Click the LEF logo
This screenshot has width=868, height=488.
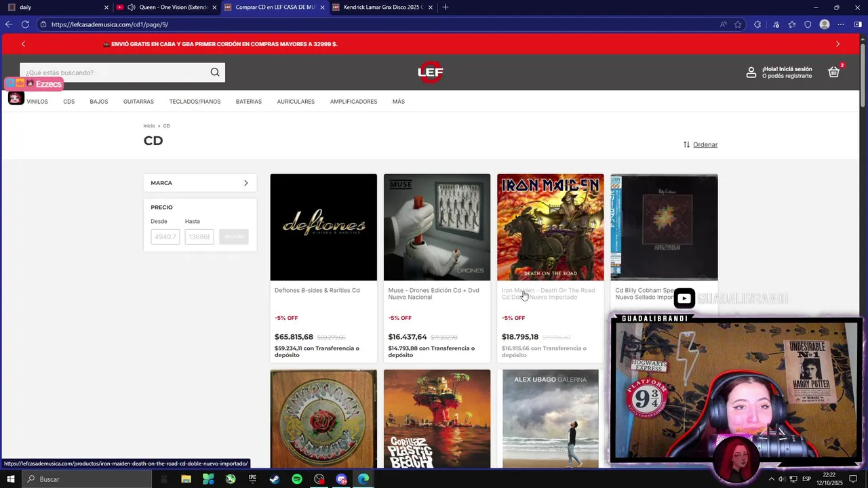pyautogui.click(x=430, y=72)
